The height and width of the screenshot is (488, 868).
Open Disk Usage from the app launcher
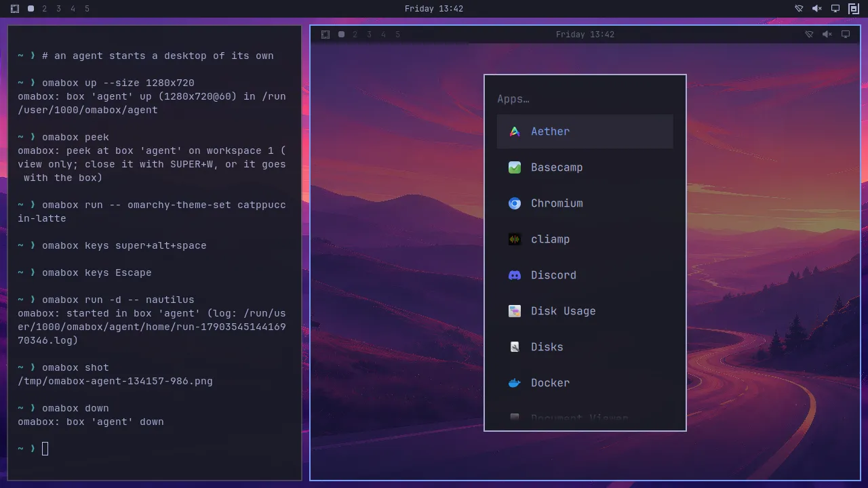[x=585, y=311]
